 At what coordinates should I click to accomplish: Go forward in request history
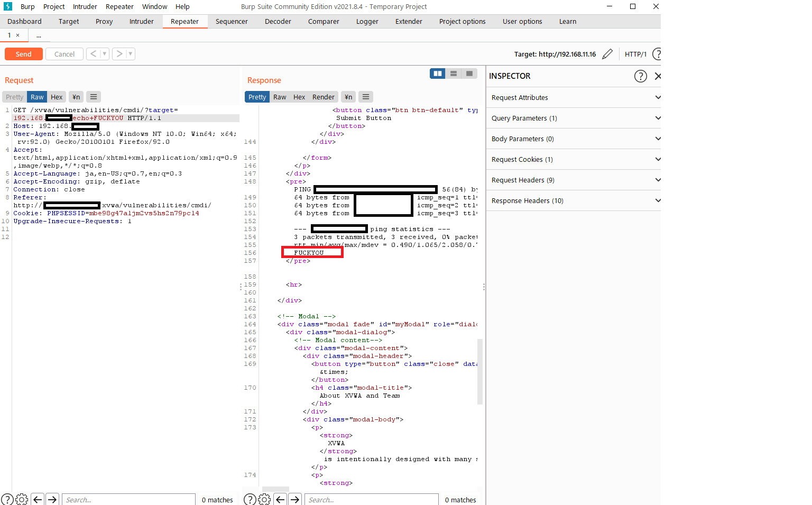[119, 54]
